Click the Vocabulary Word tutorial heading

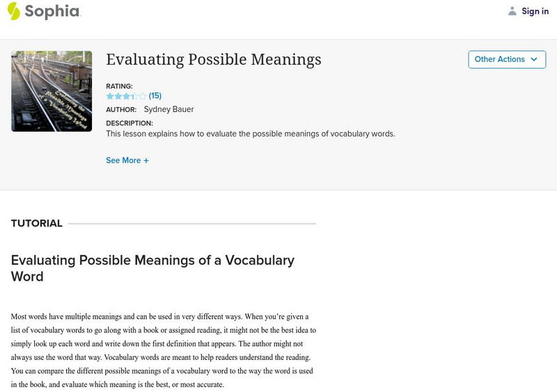pyautogui.click(x=152, y=268)
